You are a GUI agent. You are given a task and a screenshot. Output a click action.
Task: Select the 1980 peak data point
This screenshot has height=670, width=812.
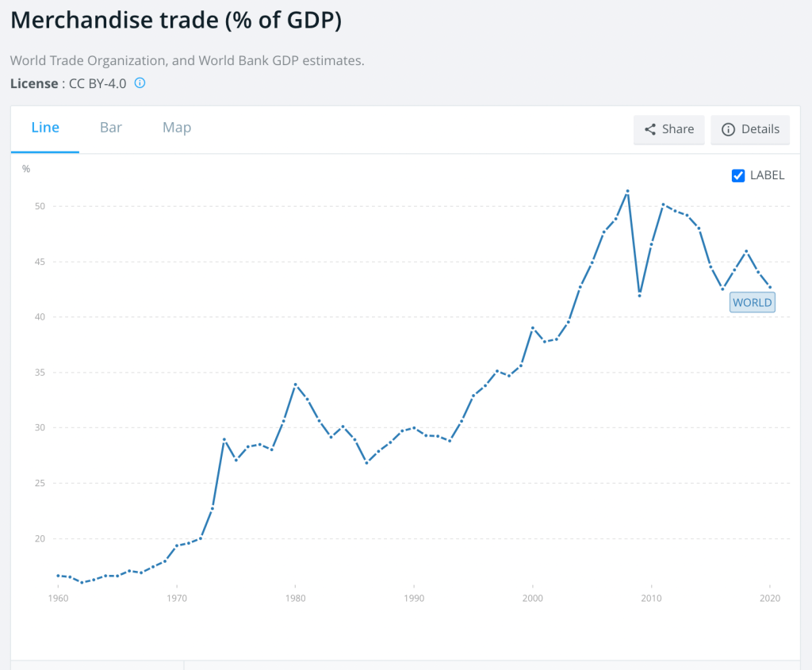pyautogui.click(x=295, y=385)
